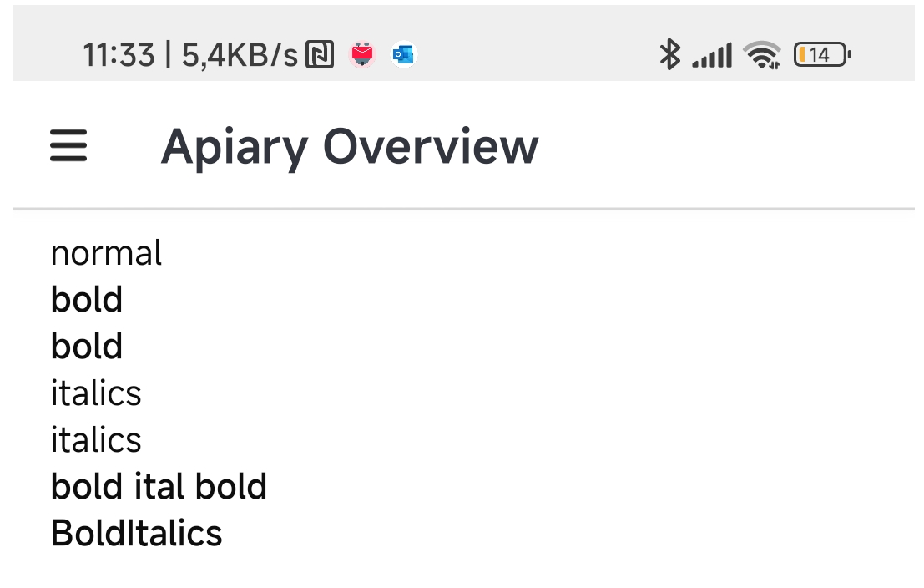
Task: Select the first "bold" text line
Action: (87, 300)
